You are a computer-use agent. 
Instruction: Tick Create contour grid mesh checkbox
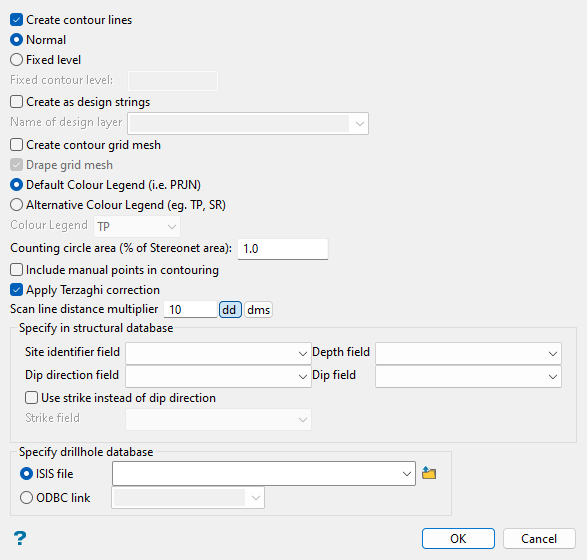(16, 144)
